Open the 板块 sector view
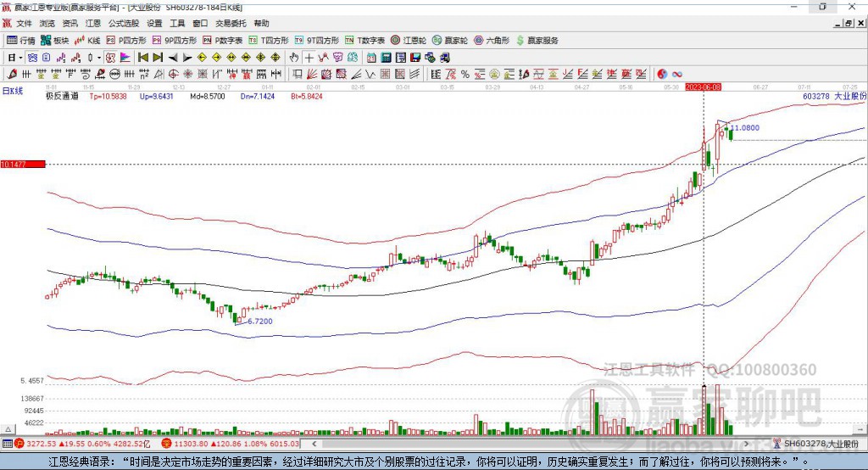Image resolution: width=868 pixels, height=470 pixels. (55, 41)
